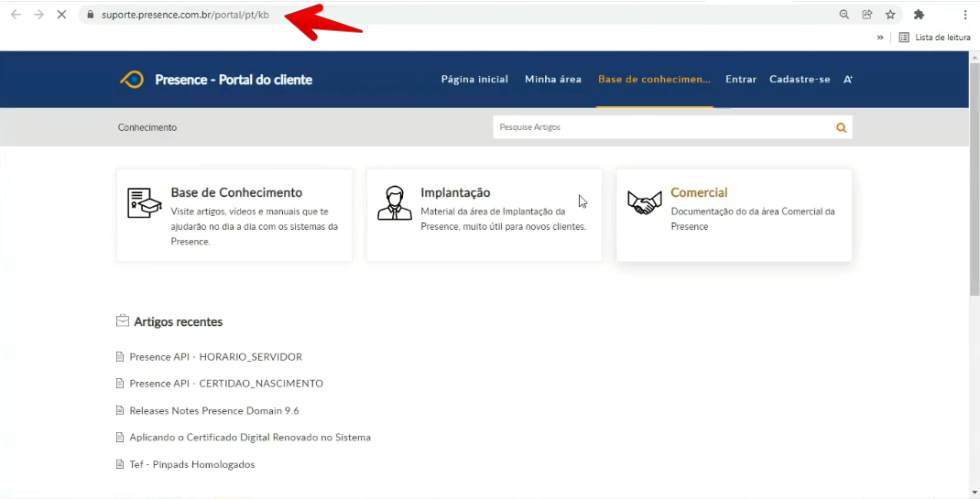980x499 pixels.
Task: Click the Artigos recentes briefcase icon
Action: point(123,321)
